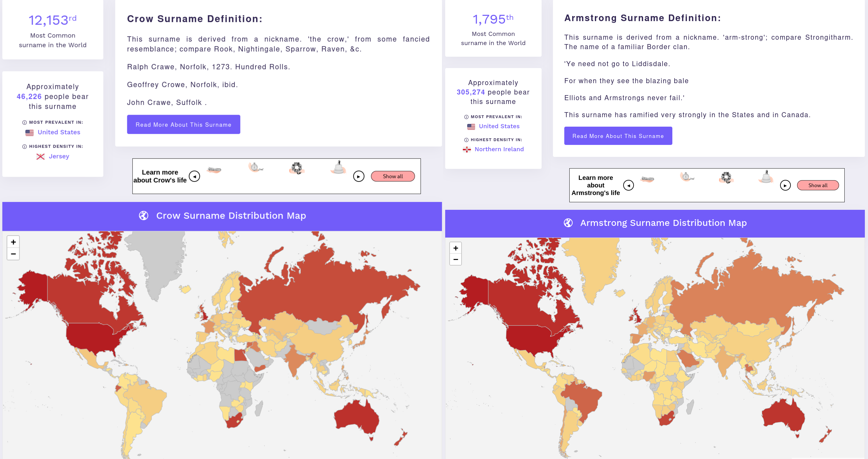Click the Northern Ireland flag icon
Image resolution: width=868 pixels, height=459 pixels.
pos(467,150)
